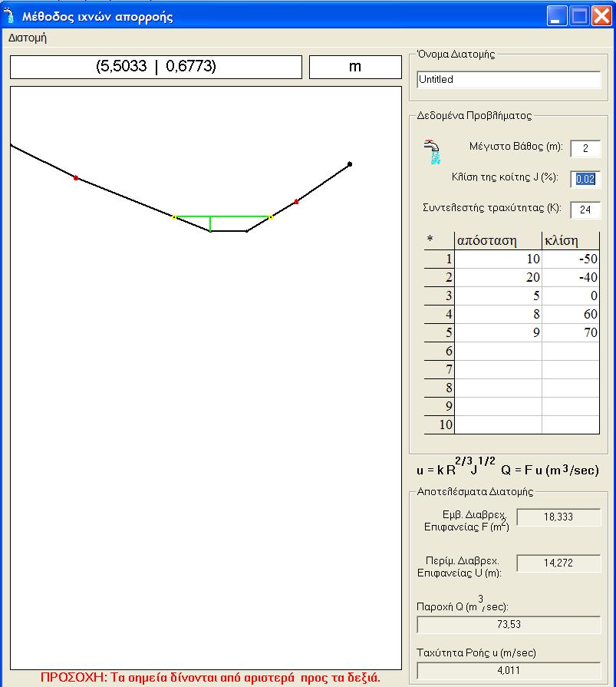This screenshot has height=687, width=616.
Task: Click row header 8 in the table
Action: pyautogui.click(x=439, y=388)
